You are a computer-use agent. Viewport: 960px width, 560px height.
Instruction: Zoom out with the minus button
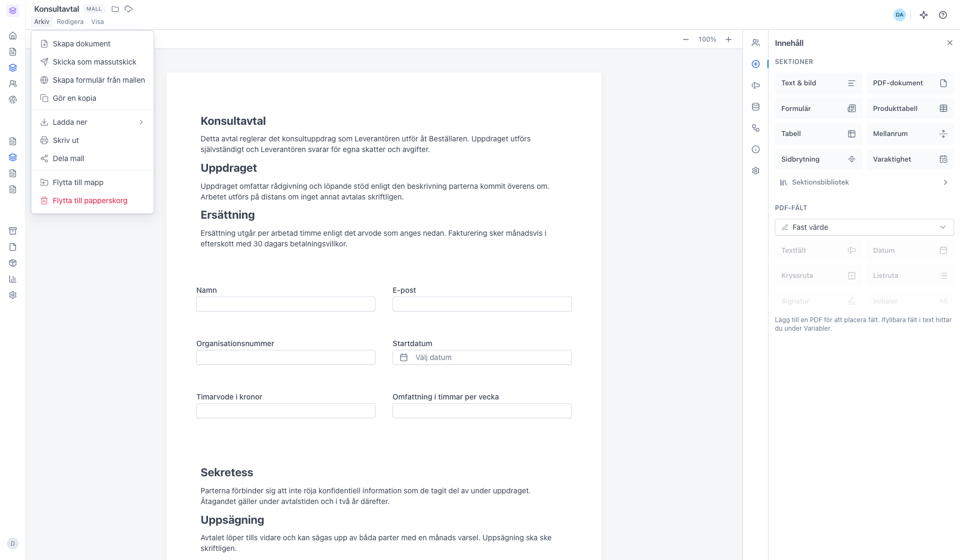686,39
